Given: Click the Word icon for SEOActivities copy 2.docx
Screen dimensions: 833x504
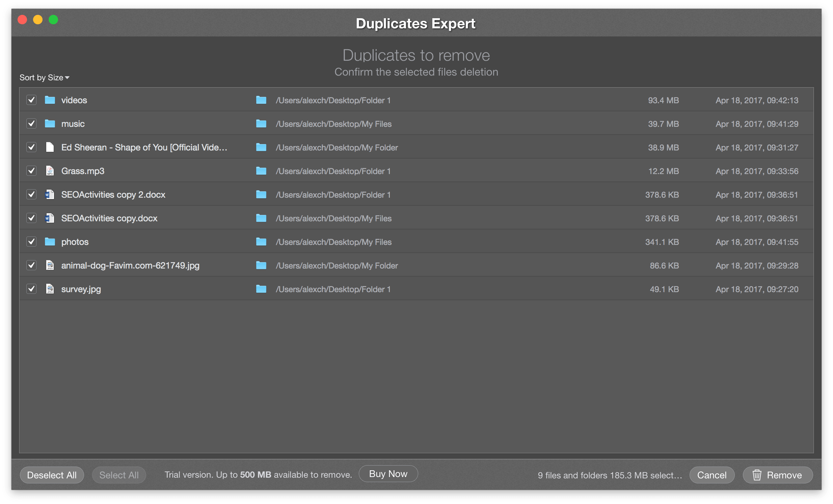Looking at the screenshot, I should (x=50, y=195).
